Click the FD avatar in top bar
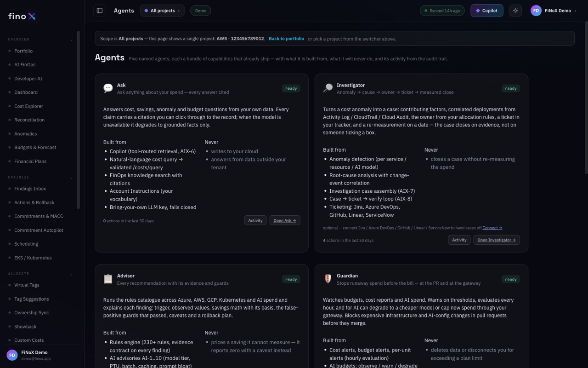Image resolution: width=588 pixels, height=368 pixels. click(536, 11)
